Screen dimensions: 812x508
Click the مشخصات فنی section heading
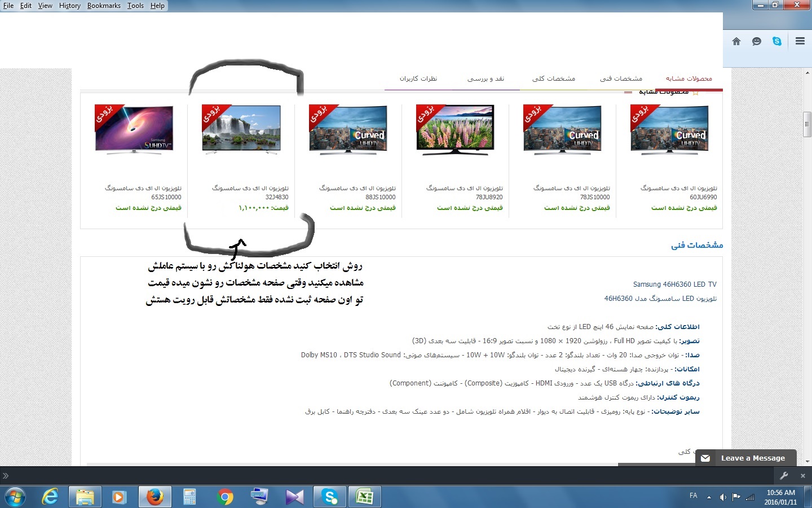coord(697,245)
